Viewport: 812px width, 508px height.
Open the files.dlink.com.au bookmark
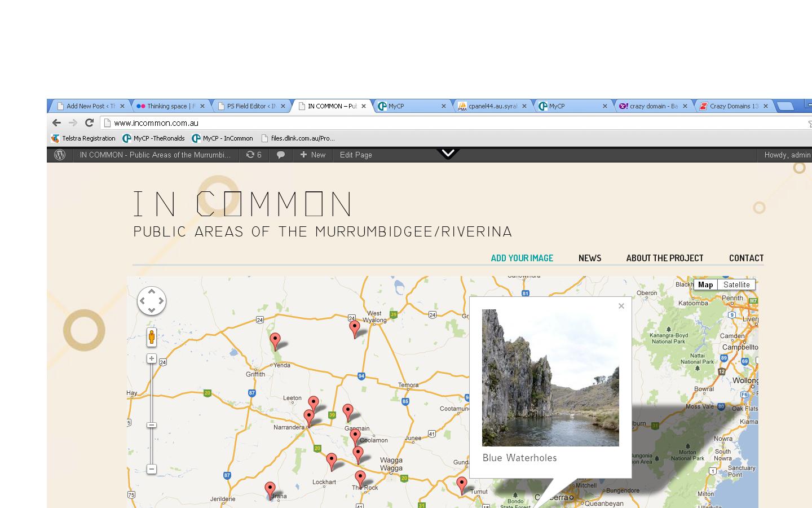298,138
